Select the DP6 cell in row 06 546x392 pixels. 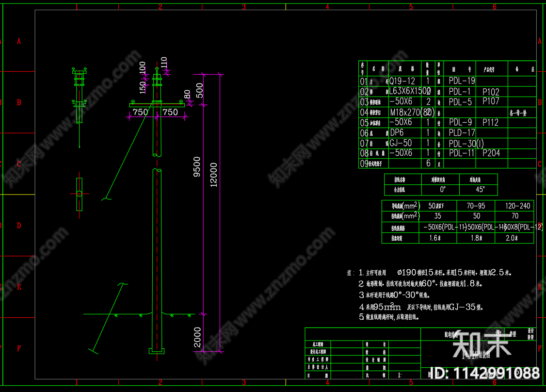(x=397, y=133)
